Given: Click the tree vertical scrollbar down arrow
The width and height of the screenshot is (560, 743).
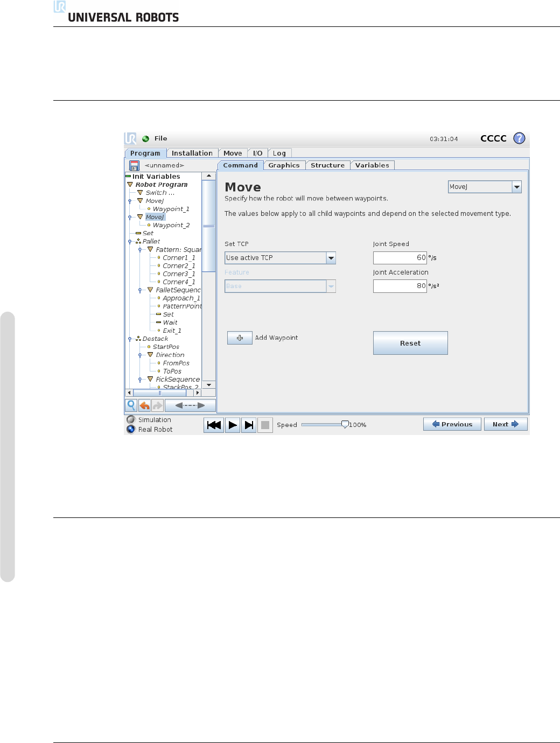Looking at the screenshot, I should tap(209, 385).
